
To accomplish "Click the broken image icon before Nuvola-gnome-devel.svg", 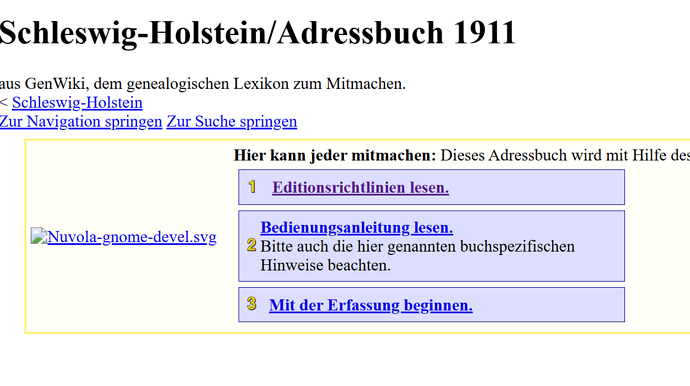I will click(39, 236).
